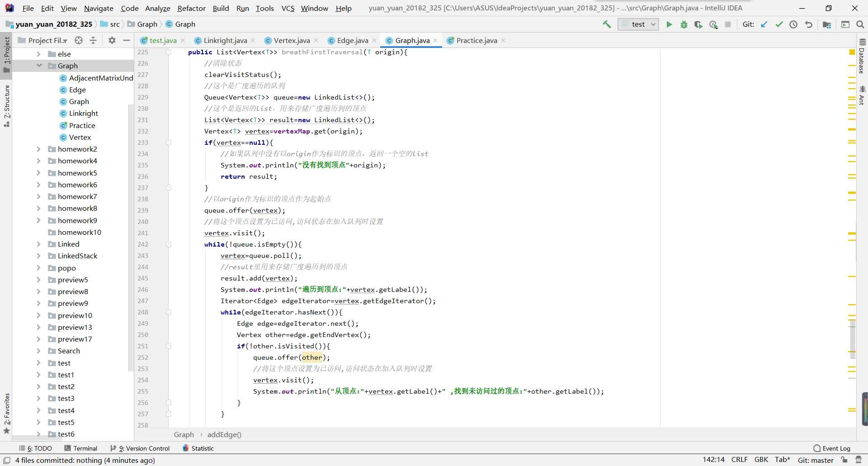This screenshot has height=466, width=868.
Task: Switch to the Vertex.java editor tab
Action: pyautogui.click(x=291, y=40)
